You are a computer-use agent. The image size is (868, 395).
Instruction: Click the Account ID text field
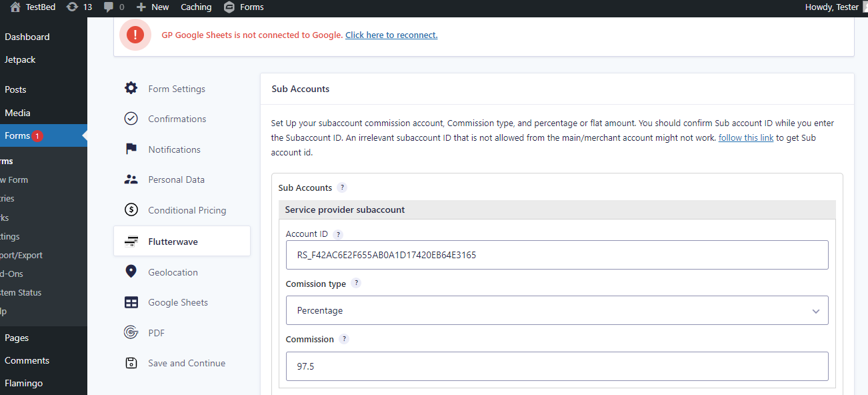(557, 255)
